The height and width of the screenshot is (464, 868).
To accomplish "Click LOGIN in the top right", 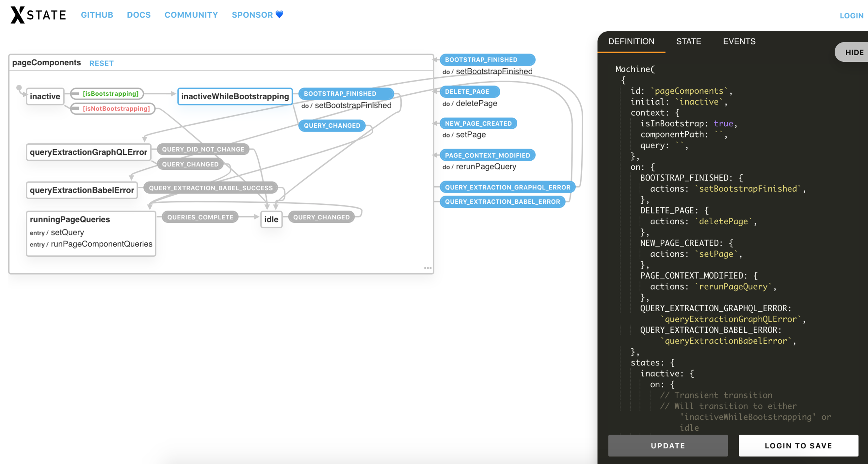I will tap(851, 16).
